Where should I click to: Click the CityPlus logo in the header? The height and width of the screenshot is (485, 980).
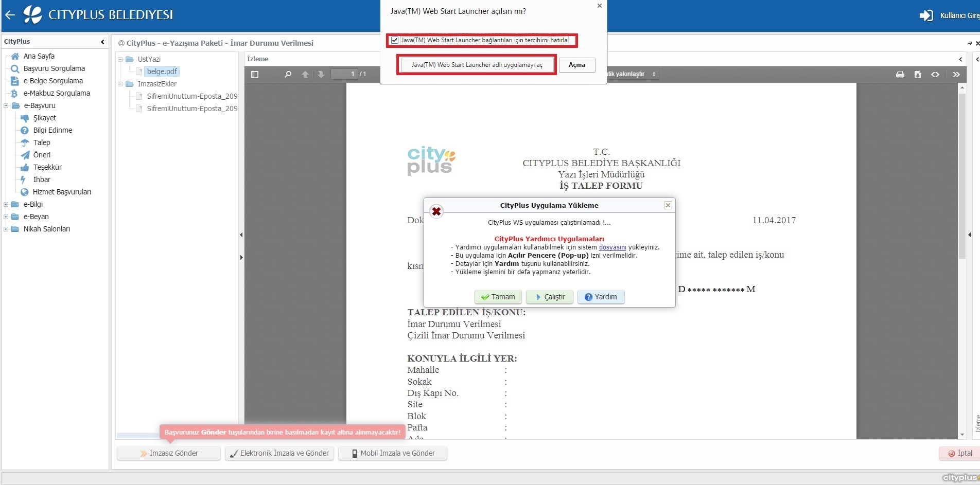(x=33, y=14)
